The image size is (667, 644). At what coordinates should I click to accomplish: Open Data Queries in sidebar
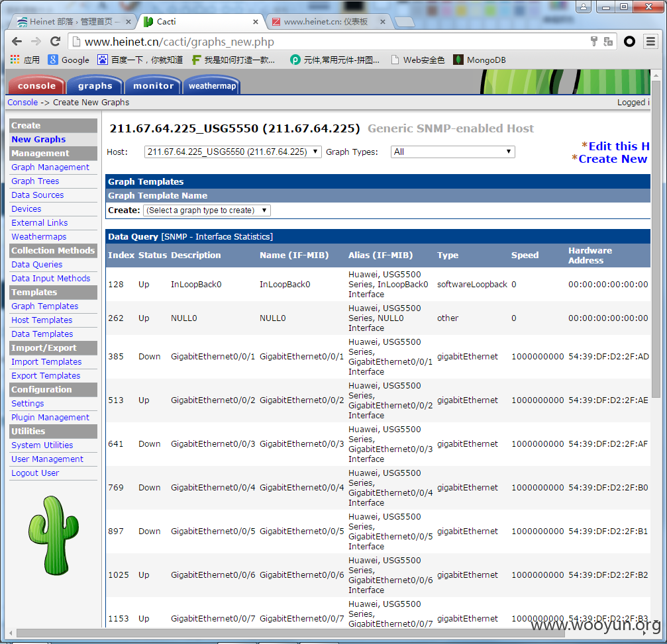37,264
